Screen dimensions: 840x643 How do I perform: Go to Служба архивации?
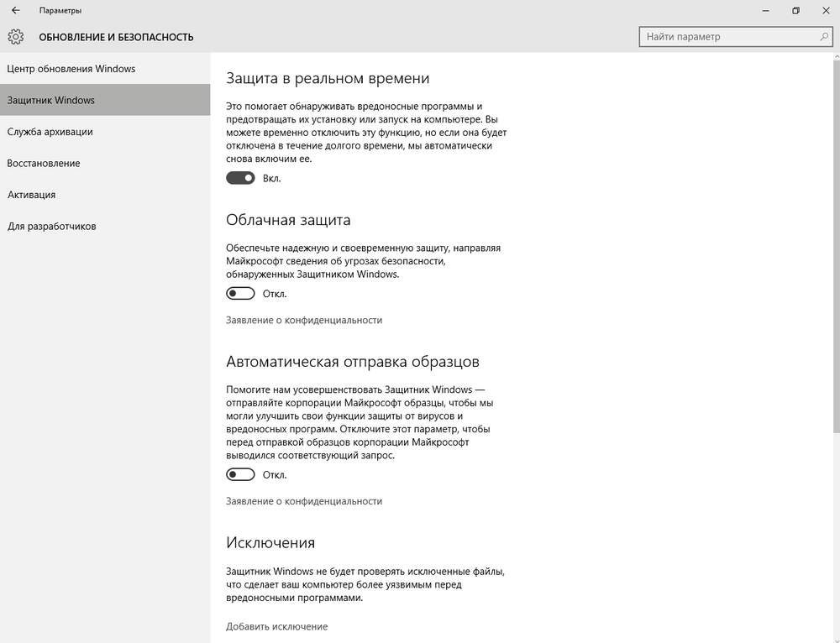coord(50,132)
